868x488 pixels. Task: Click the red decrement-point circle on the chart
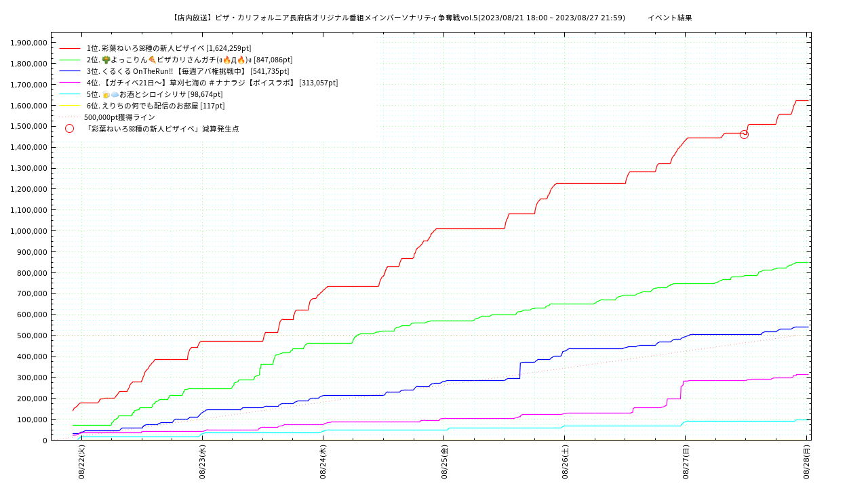[744, 134]
